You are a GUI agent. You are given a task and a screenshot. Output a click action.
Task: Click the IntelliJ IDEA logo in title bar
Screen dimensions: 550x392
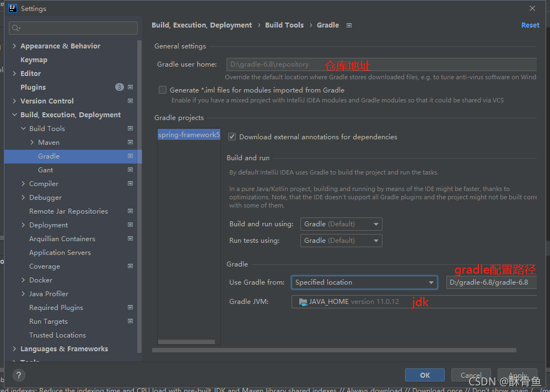tap(12, 8)
